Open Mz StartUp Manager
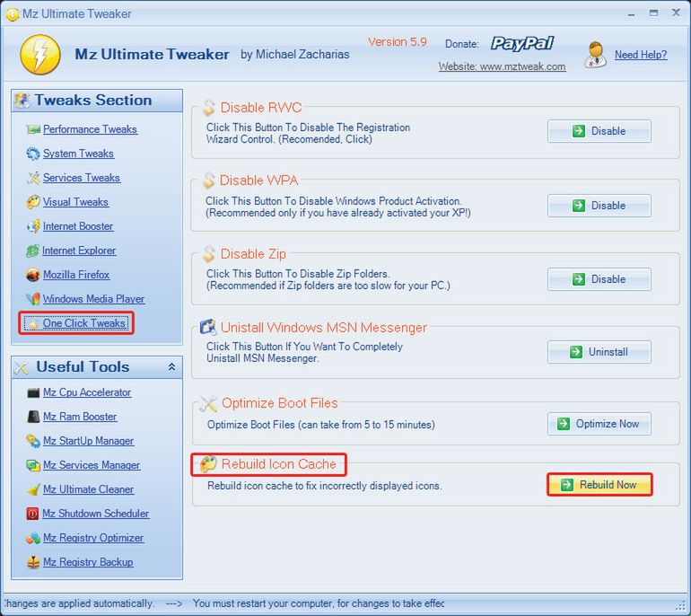The image size is (691, 616). click(x=89, y=441)
